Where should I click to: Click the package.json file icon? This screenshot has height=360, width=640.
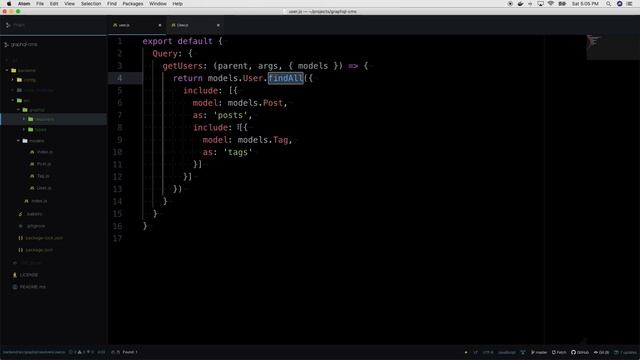click(x=20, y=250)
